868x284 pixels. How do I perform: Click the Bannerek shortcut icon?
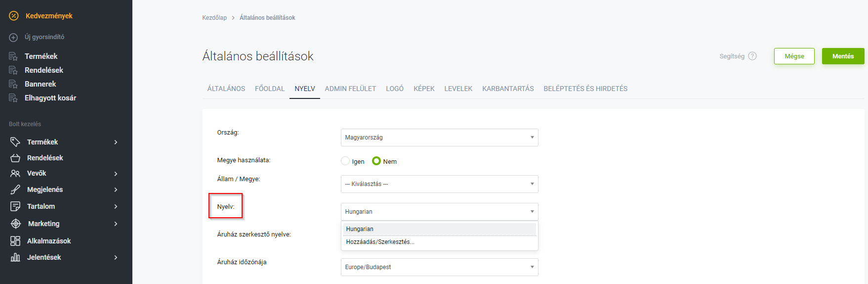[x=13, y=84]
